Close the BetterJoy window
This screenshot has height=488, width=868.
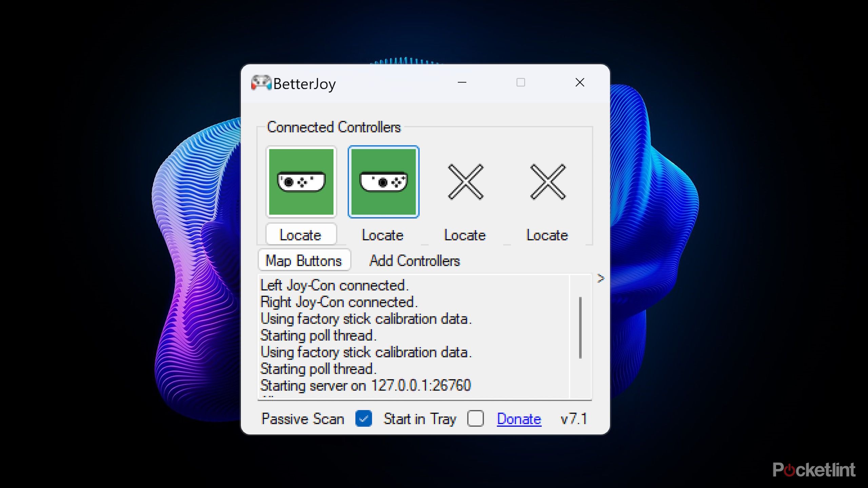pos(580,82)
